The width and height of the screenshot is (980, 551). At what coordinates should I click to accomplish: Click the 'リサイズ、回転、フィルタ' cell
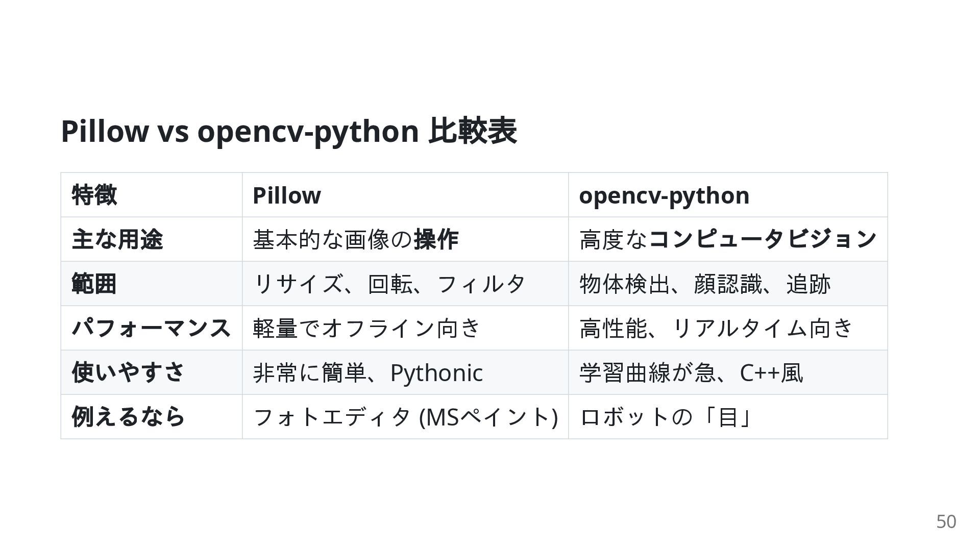pos(389,284)
